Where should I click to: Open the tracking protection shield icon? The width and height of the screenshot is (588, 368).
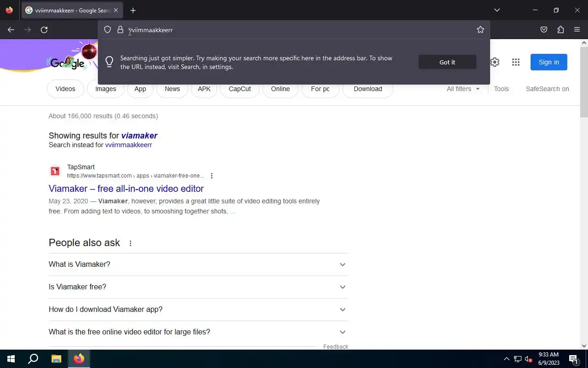pyautogui.click(x=107, y=30)
